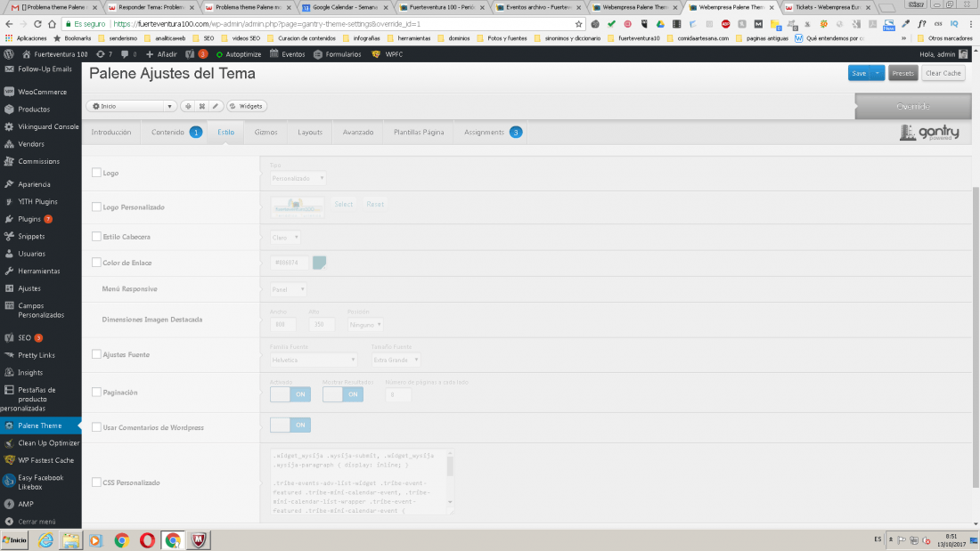The width and height of the screenshot is (980, 551).
Task: Check the Usar Comentarios de Wordpress box
Action: coord(96,427)
